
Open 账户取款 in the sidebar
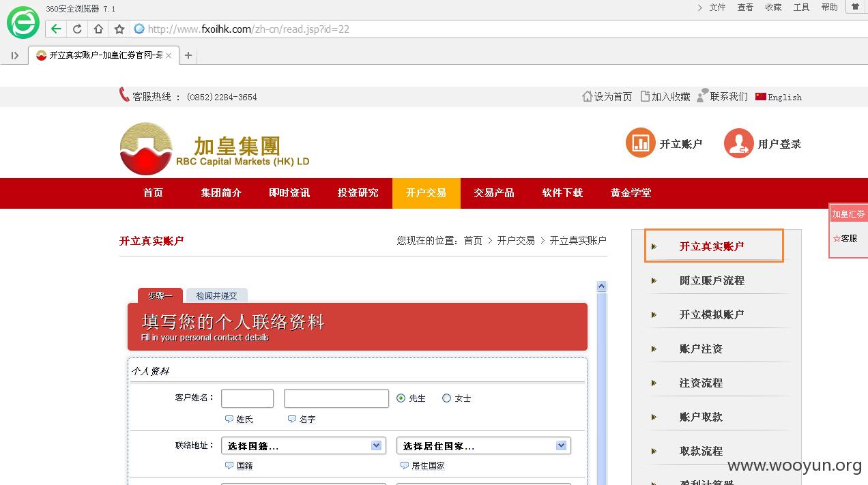(x=701, y=417)
